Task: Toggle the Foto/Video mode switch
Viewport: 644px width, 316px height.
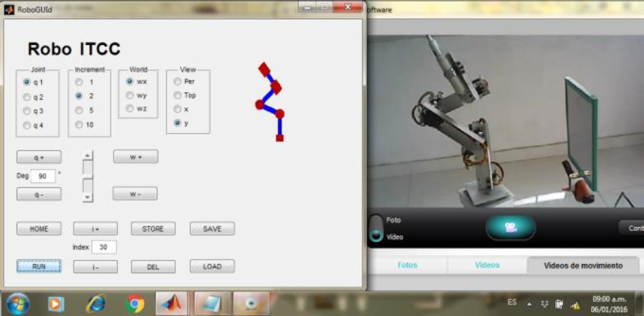Action: tap(376, 228)
